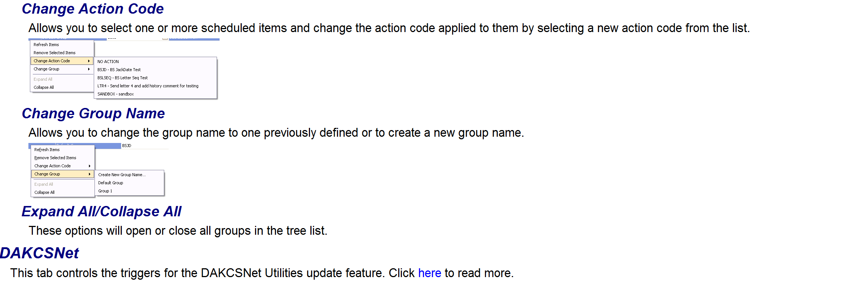
Task: Click the highlighted Change Action Code menu entry
Action: (62, 61)
